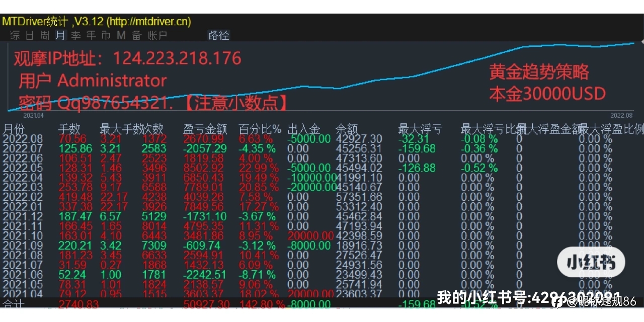Image resolution: width=644 pixels, height=322 pixels.
Task: Select the 2022.06 month row label
Action: [x=23, y=158]
